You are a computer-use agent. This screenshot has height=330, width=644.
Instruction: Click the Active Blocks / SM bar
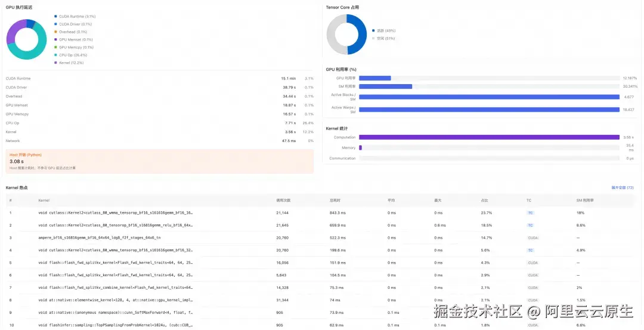[x=489, y=97]
